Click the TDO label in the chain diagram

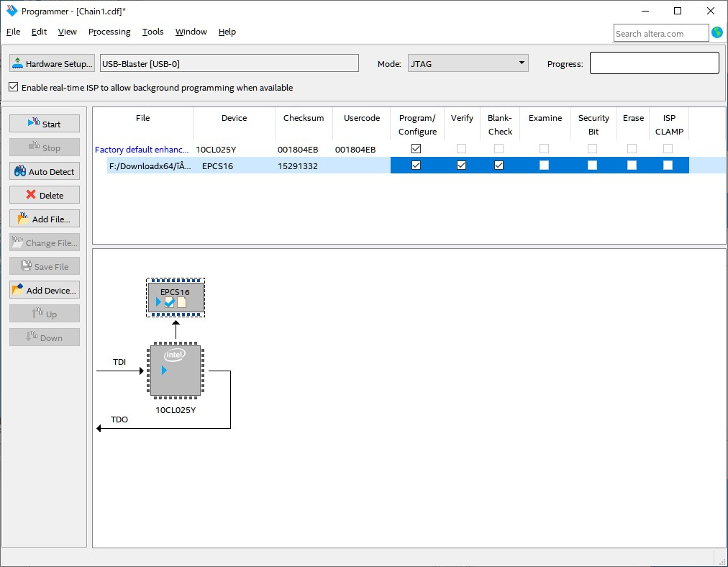(119, 419)
